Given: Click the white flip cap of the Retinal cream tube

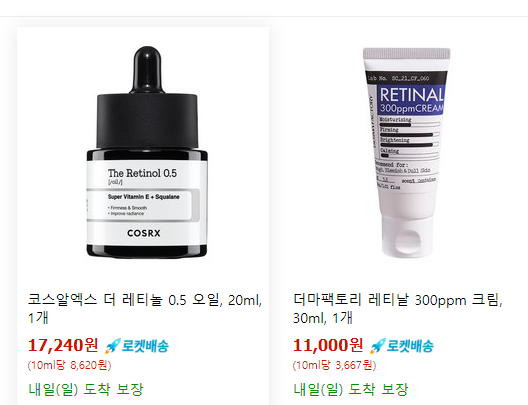Looking at the screenshot, I should (407, 236).
